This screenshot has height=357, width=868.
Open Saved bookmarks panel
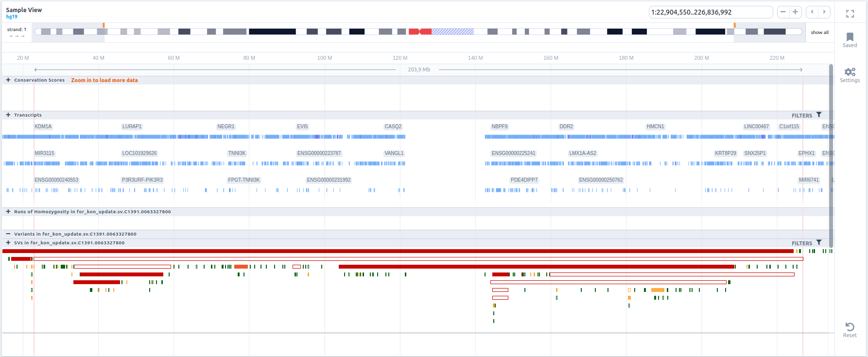[850, 40]
